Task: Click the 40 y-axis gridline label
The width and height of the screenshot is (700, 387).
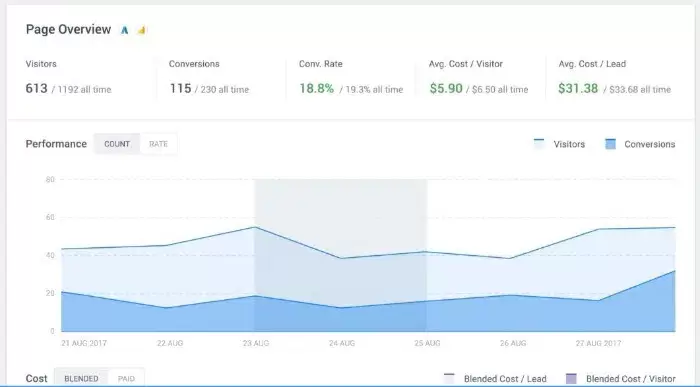Action: tap(50, 255)
